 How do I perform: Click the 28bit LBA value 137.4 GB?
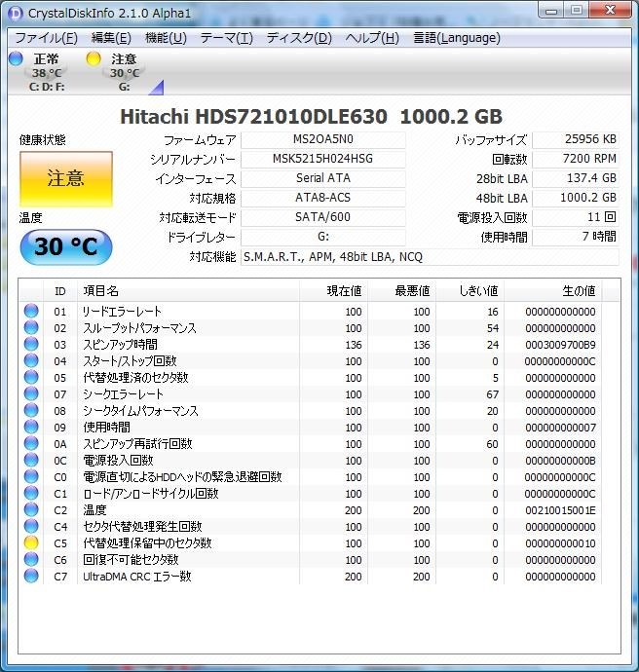[576, 178]
